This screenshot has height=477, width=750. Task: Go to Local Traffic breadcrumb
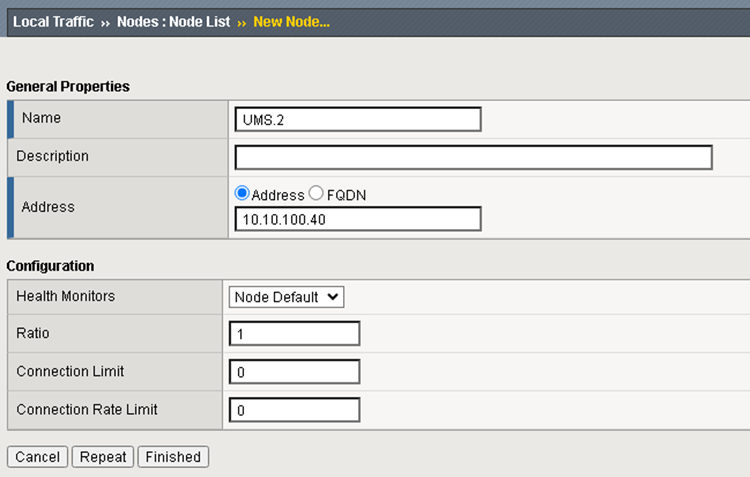pos(52,21)
